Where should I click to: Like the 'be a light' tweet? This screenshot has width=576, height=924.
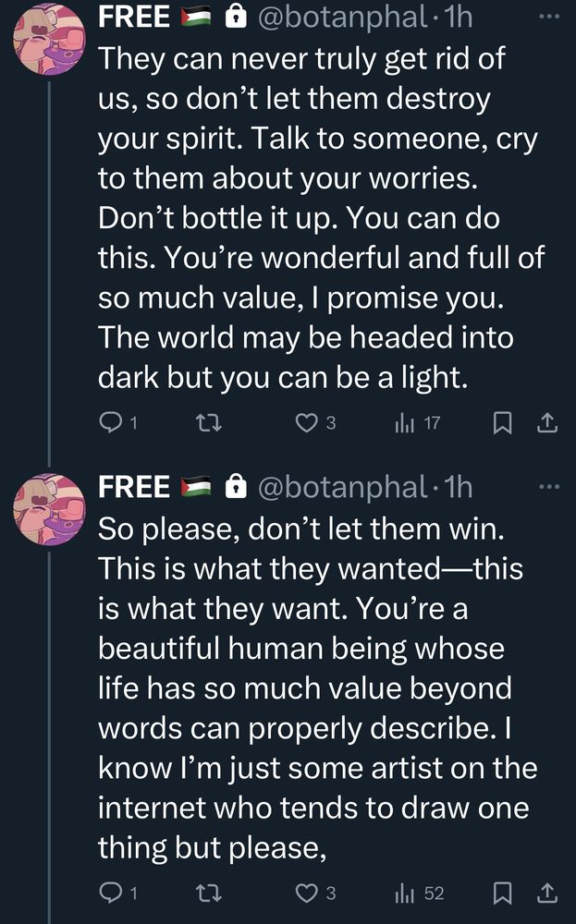click(305, 424)
